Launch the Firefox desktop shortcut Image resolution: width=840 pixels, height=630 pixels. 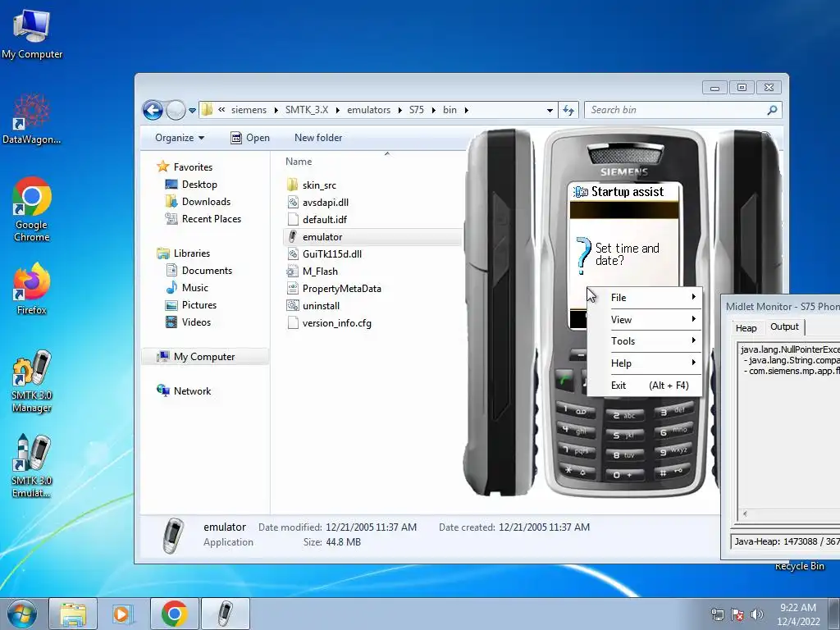click(32, 288)
